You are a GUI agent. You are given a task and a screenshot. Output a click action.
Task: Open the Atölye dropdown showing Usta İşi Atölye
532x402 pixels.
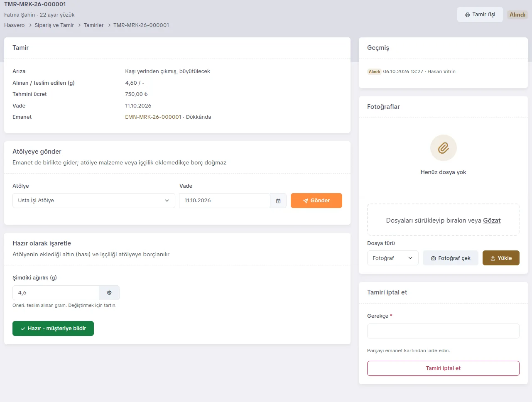[94, 201]
